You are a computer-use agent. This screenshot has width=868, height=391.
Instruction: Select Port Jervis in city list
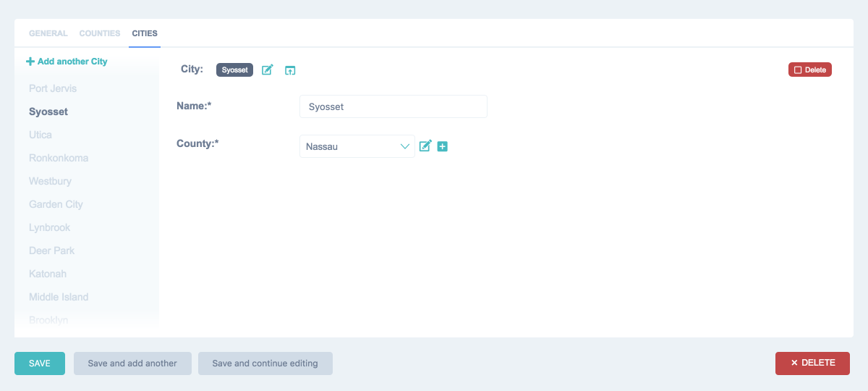(53, 88)
